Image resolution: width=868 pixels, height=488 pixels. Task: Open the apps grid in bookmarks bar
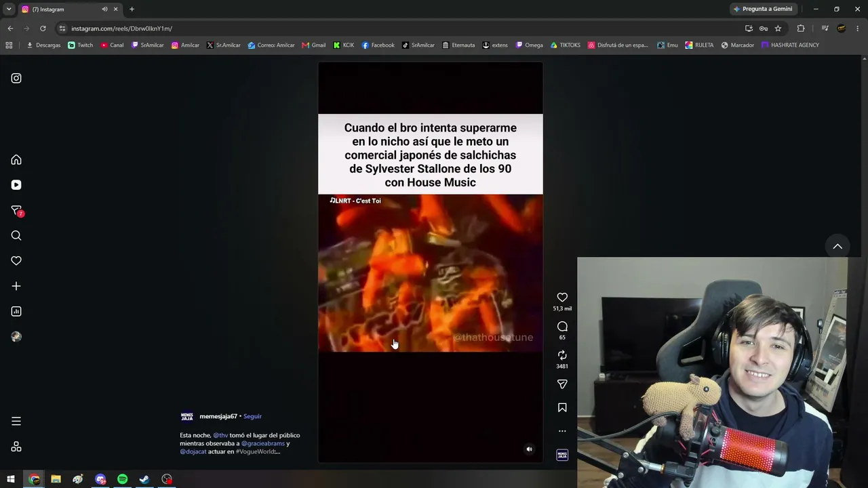tap(9, 45)
